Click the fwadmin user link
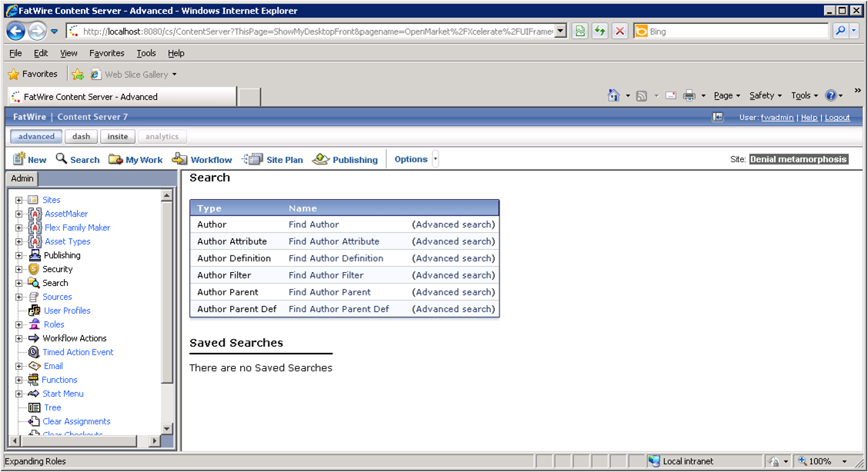 pyautogui.click(x=776, y=117)
